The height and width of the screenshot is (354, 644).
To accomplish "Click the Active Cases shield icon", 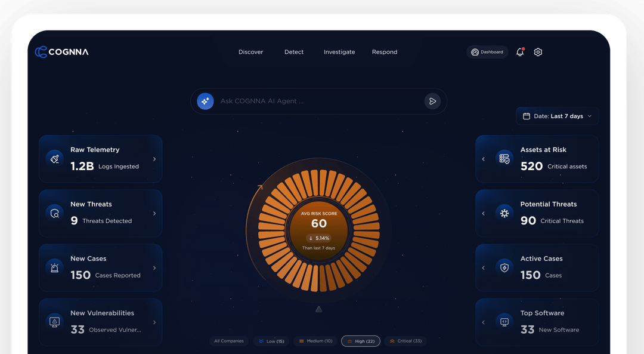I will (504, 267).
